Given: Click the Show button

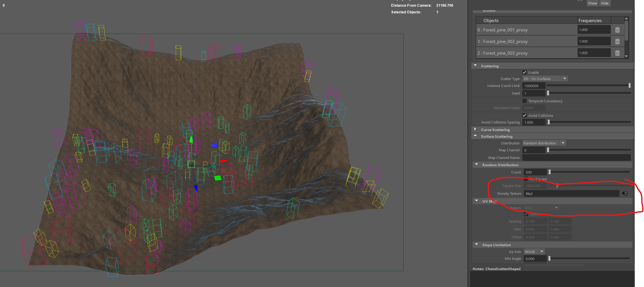Looking at the screenshot, I should pos(592,3).
